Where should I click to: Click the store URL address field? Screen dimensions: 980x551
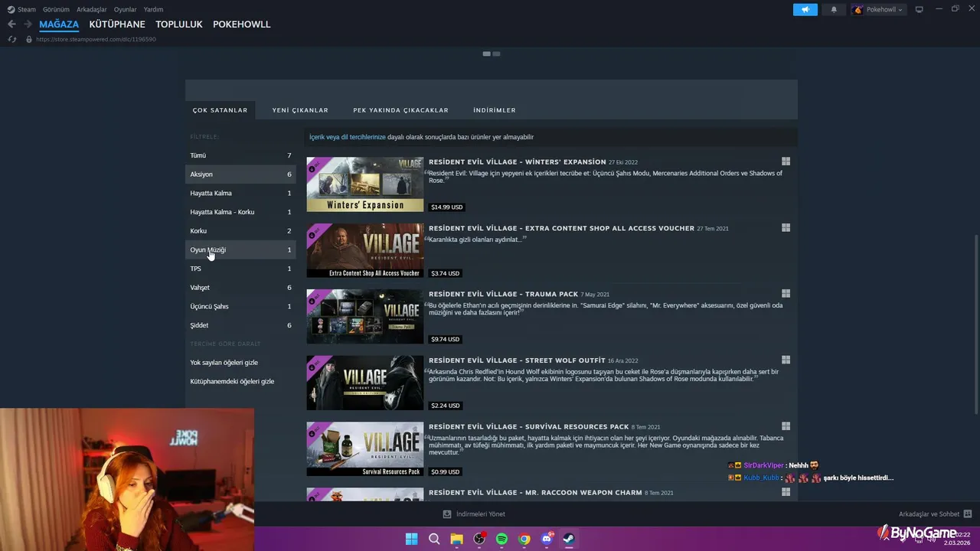pos(96,39)
